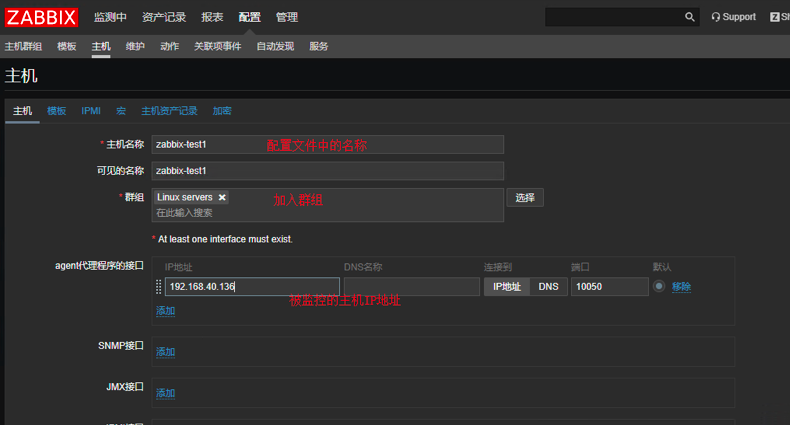Click 添加 under agent interface

(165, 311)
